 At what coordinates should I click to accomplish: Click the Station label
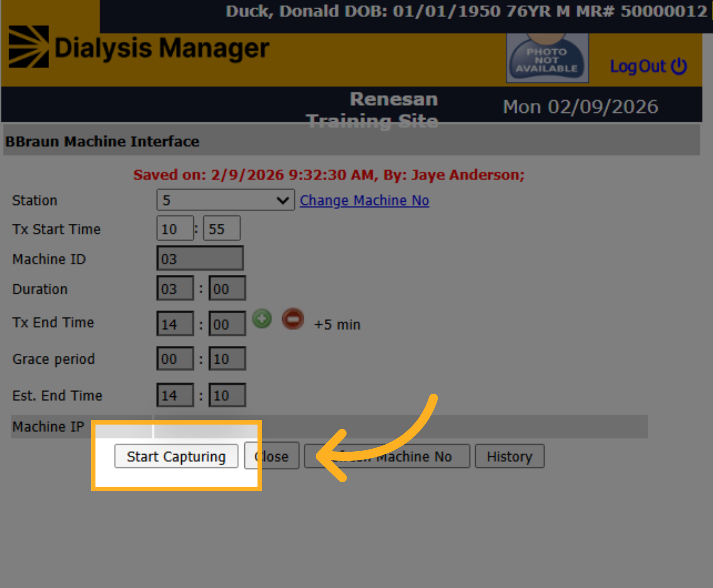[x=35, y=200]
